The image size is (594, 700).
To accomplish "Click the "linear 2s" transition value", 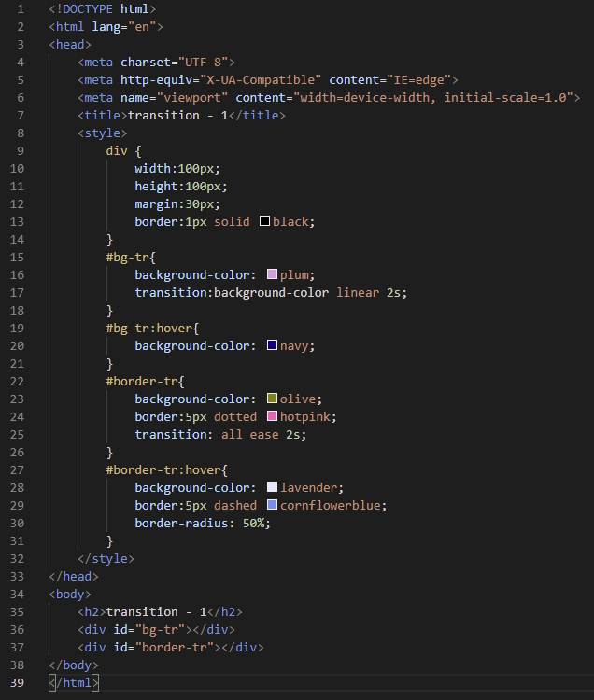I will pos(369,293).
